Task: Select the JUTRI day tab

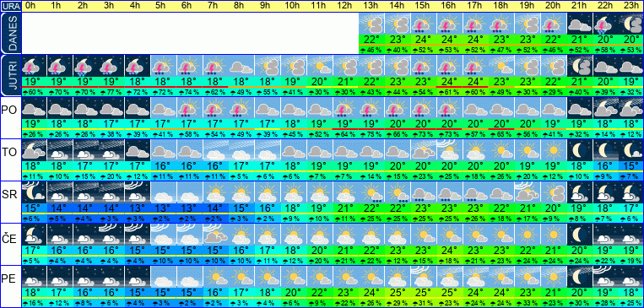Action: click(x=10, y=75)
